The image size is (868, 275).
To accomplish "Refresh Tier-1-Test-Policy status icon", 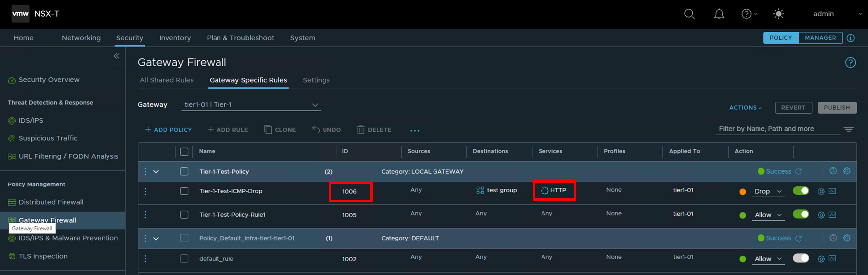I will point(799,171).
